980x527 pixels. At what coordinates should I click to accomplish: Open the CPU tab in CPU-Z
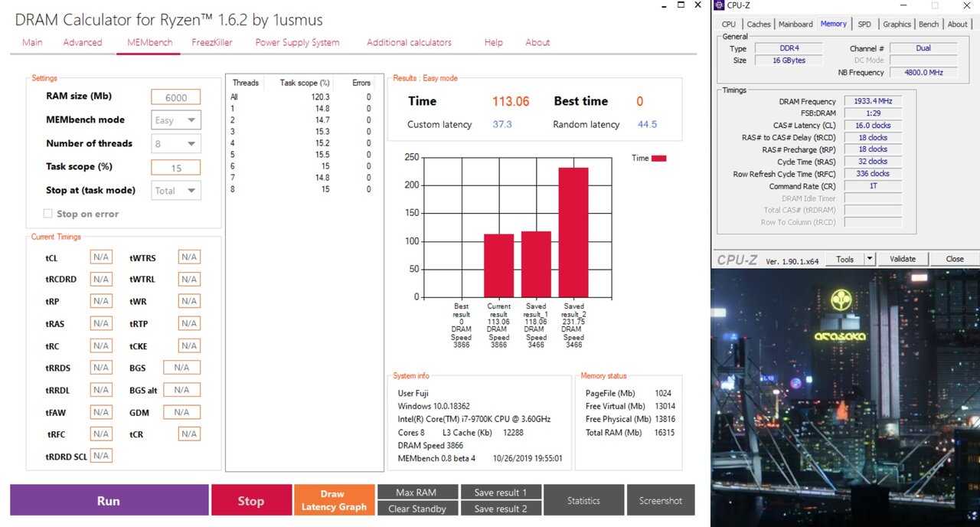(729, 24)
